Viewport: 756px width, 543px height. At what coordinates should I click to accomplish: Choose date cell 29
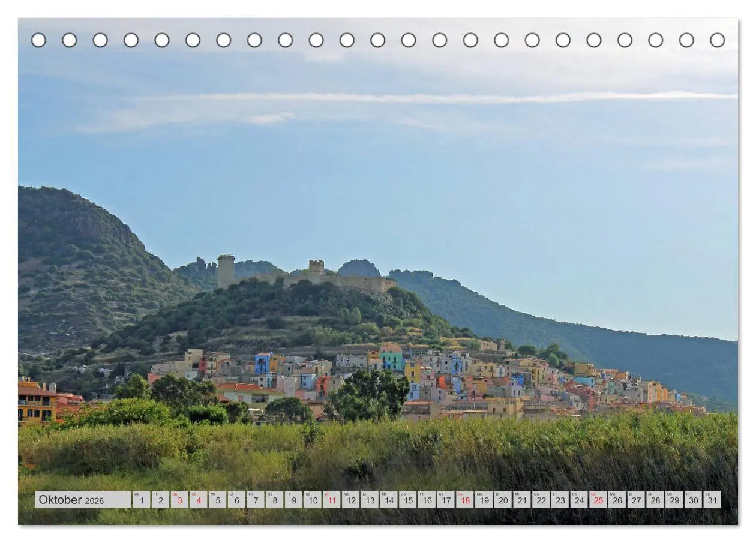click(674, 500)
